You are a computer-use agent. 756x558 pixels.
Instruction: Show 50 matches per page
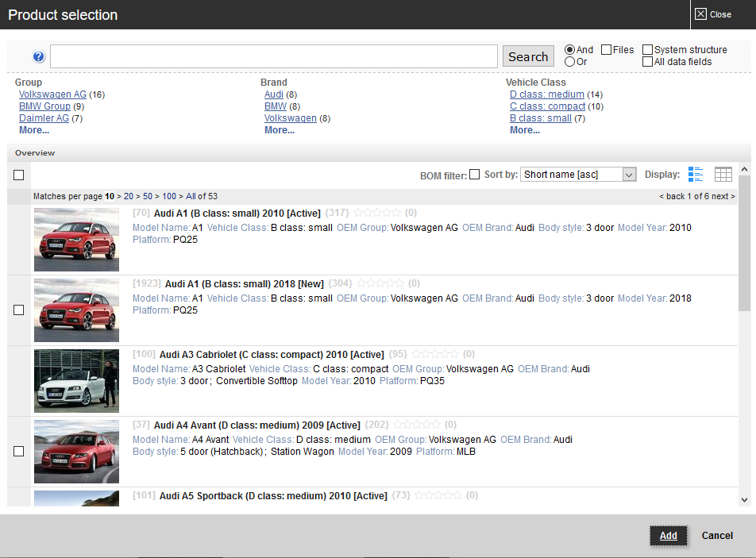tap(148, 196)
